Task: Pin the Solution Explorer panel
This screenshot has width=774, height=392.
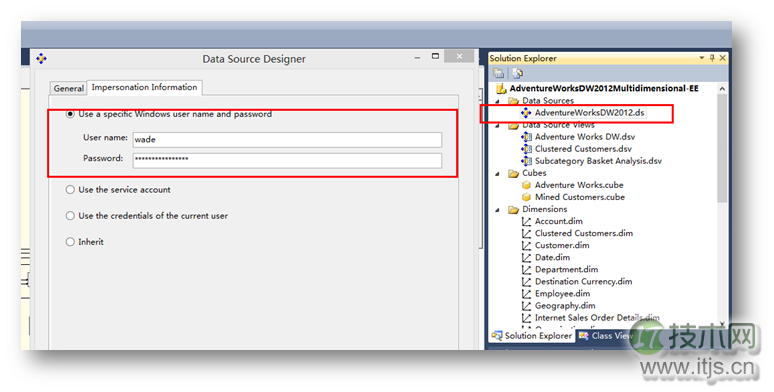Action: click(712, 58)
